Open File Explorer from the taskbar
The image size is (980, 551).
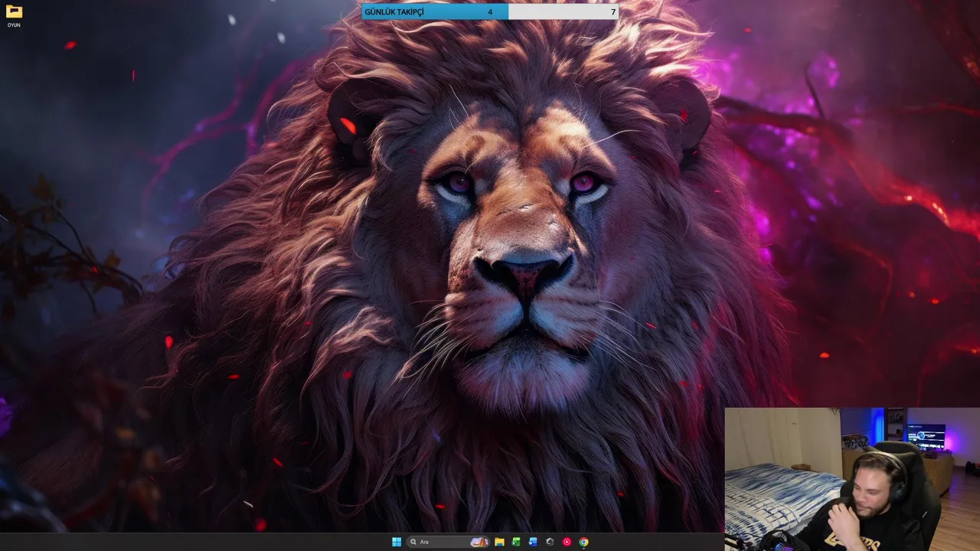point(499,542)
